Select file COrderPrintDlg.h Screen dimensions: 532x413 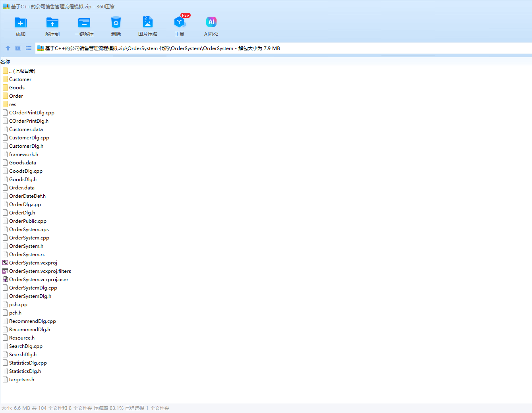point(26,121)
